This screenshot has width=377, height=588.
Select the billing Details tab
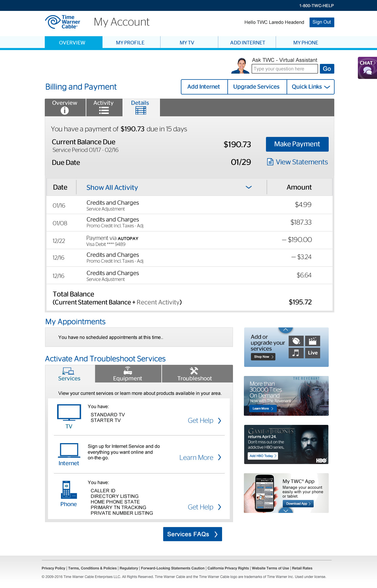(x=141, y=107)
